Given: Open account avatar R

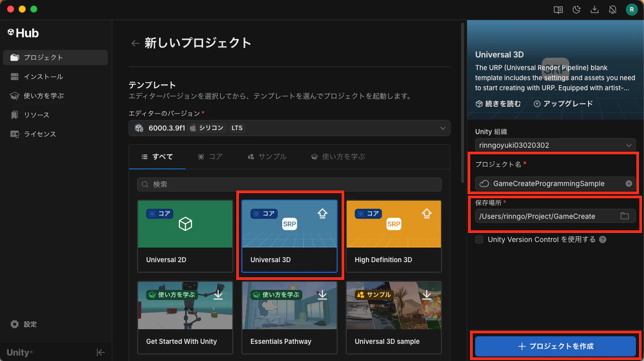Looking at the screenshot, I should click(x=631, y=10).
